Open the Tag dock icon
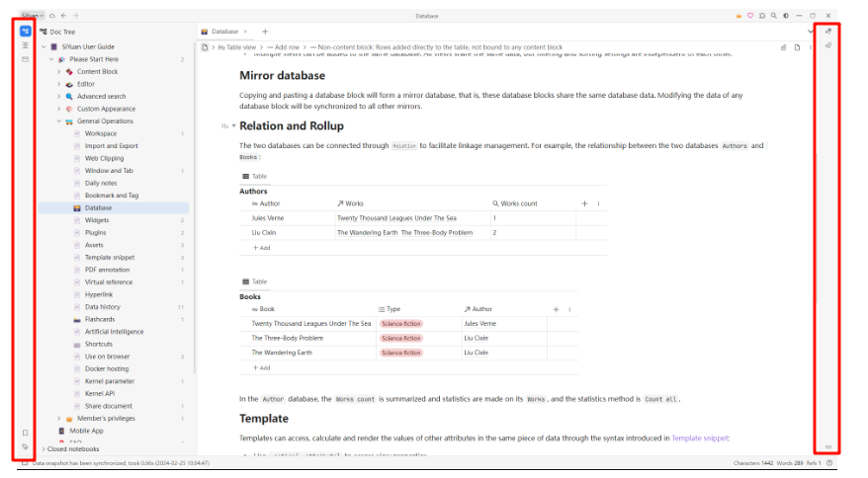Screen dimensions: 868x478 click(25, 446)
